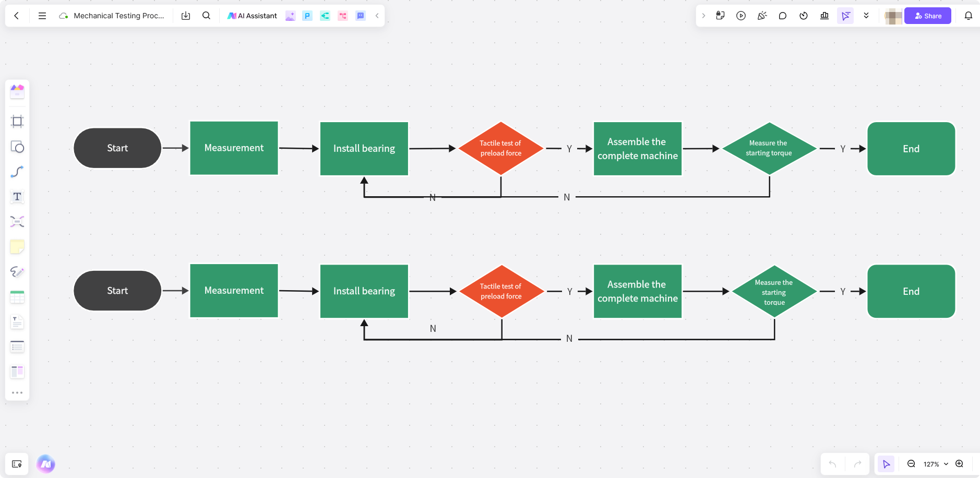The width and height of the screenshot is (980, 478).
Task: Select the pen drawing tool
Action: 17,272
